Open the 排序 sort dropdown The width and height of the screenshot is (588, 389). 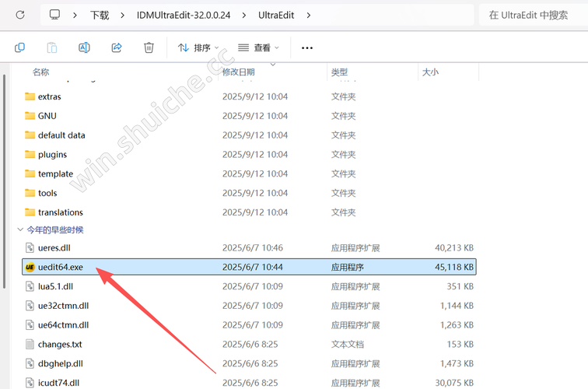coord(198,47)
